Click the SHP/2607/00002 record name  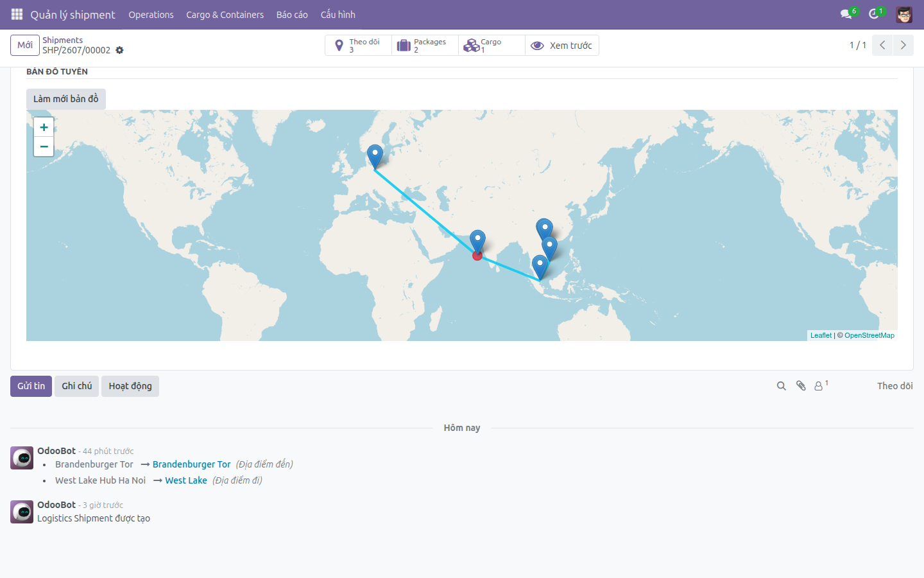(x=76, y=50)
